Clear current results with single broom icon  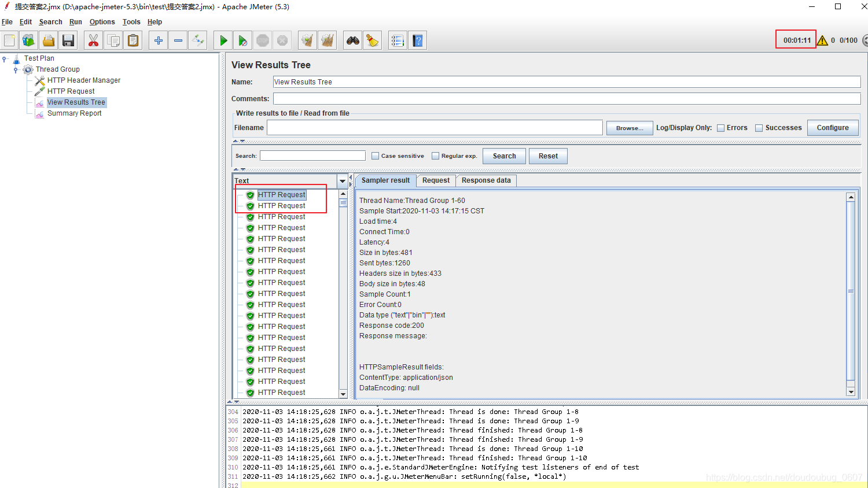pyautogui.click(x=307, y=40)
